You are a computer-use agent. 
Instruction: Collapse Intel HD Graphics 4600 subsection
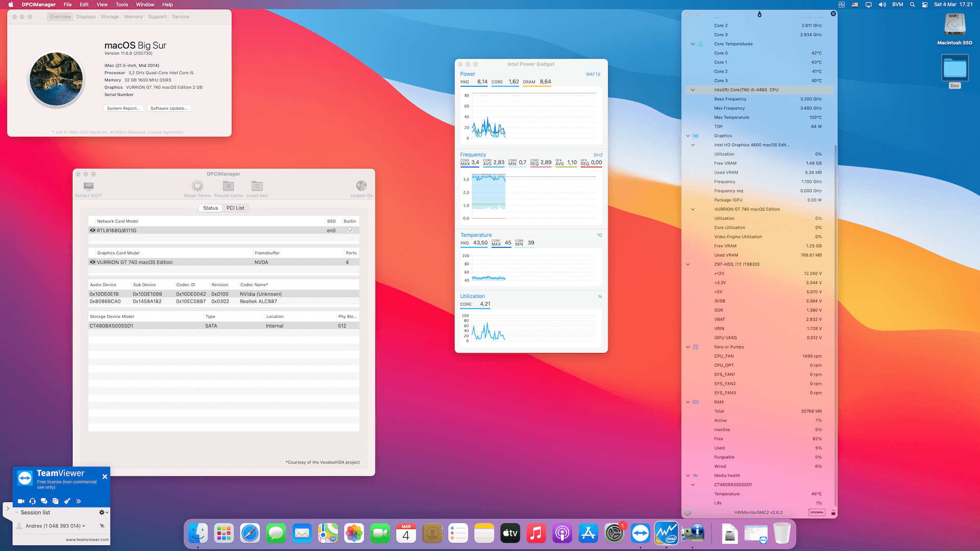click(x=693, y=145)
